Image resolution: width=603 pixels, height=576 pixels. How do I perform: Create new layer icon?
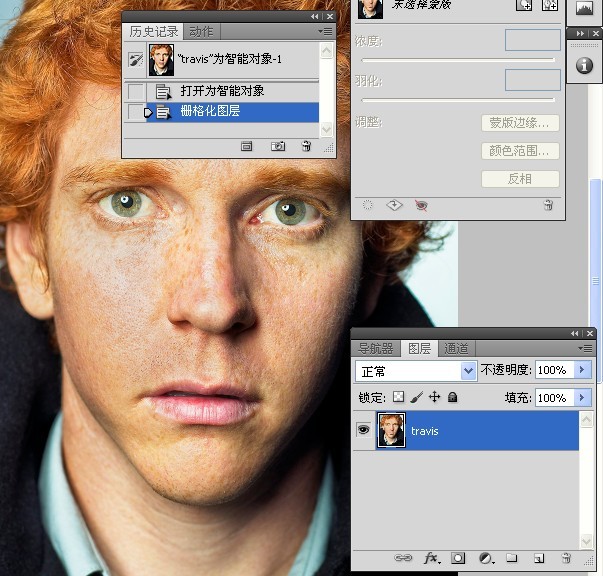pyautogui.click(x=539, y=558)
